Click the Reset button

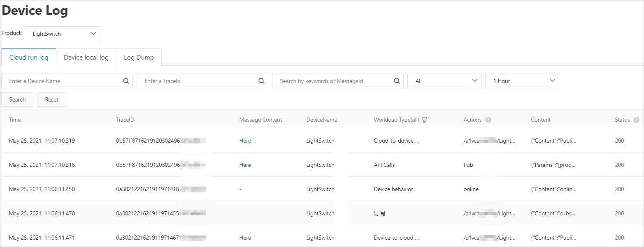coord(51,99)
